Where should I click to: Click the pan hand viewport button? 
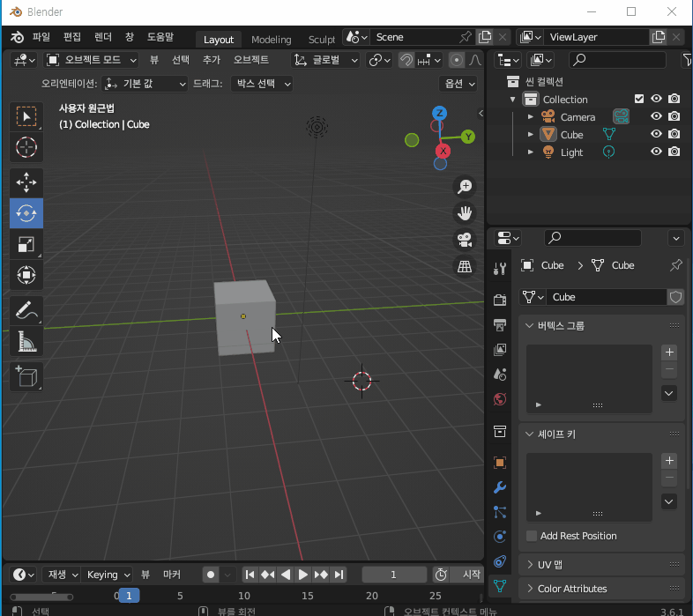(465, 213)
